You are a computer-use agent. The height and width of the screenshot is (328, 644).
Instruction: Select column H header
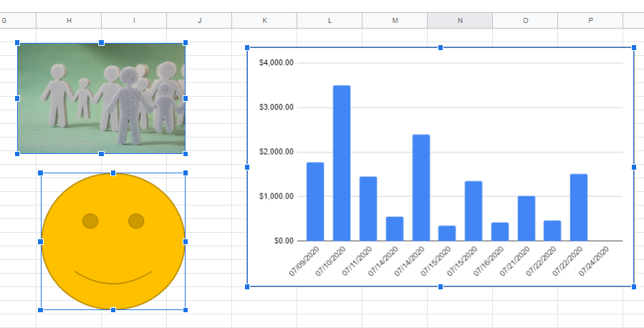(69, 20)
